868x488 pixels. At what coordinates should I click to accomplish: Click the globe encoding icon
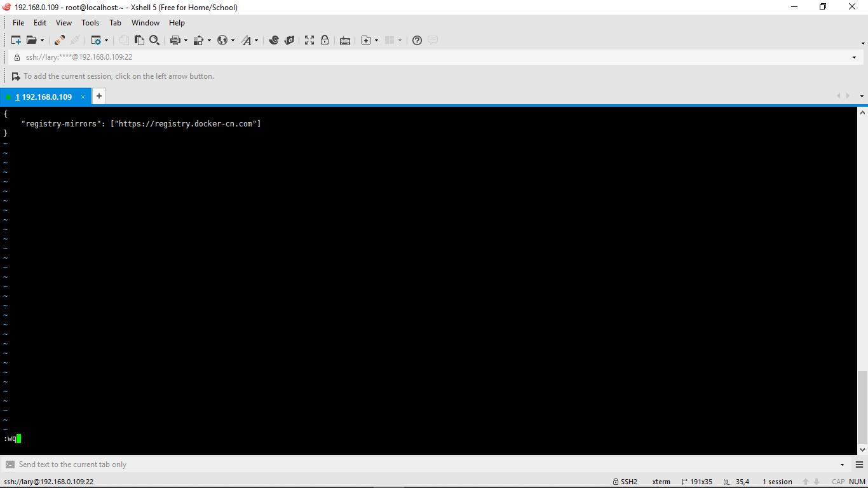(x=222, y=40)
